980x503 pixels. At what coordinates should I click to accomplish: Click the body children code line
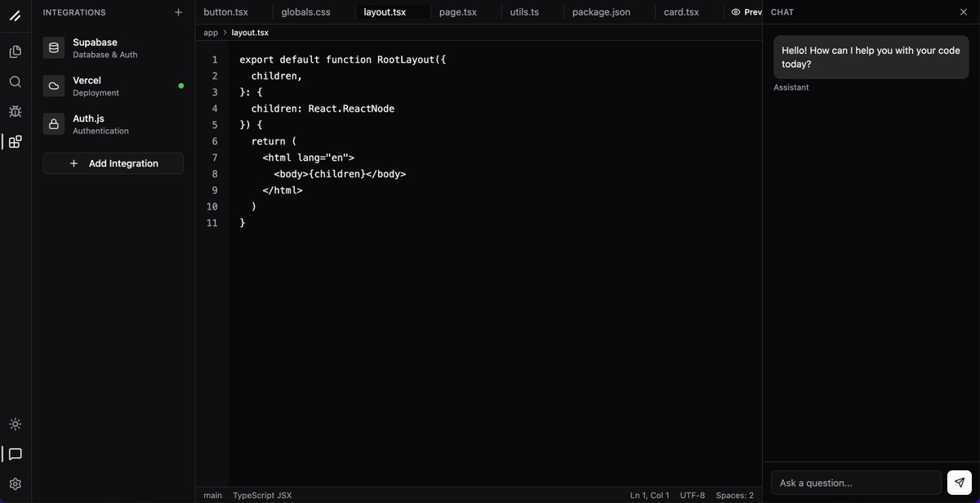(x=340, y=174)
